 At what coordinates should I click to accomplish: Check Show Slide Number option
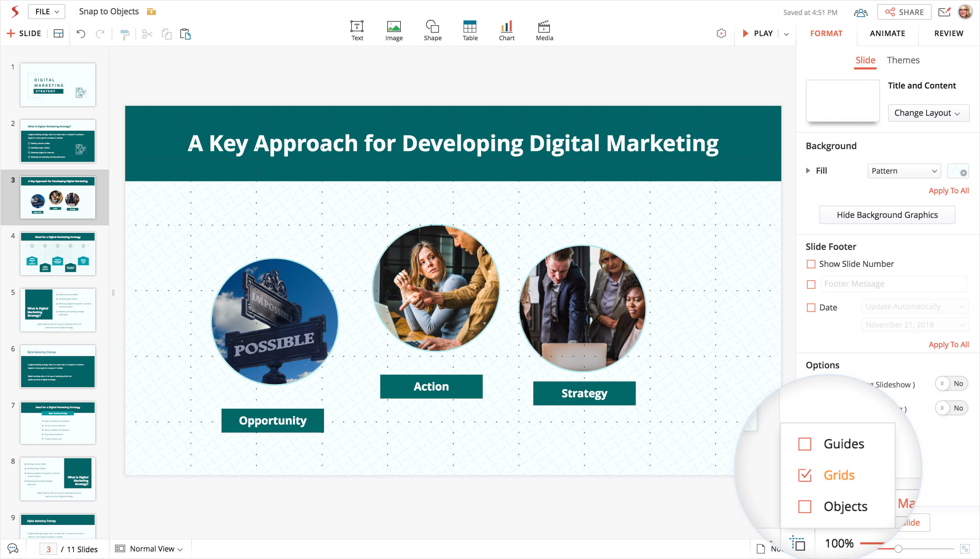coord(811,264)
